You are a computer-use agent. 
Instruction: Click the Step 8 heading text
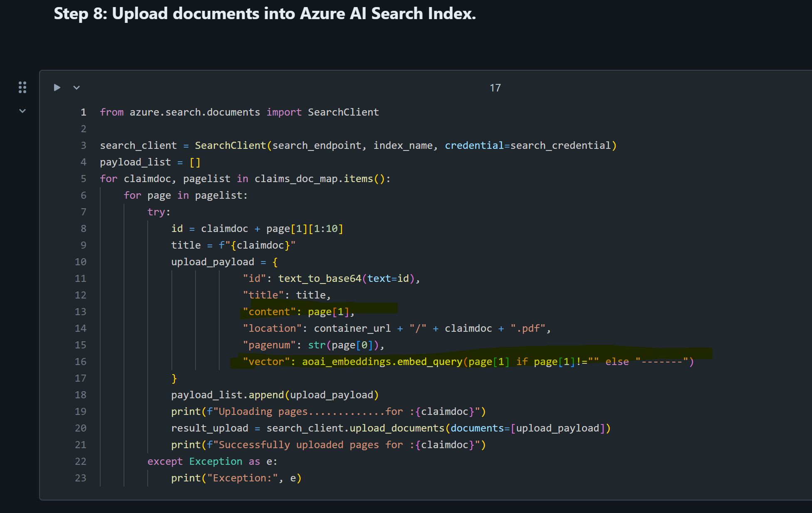pos(265,14)
